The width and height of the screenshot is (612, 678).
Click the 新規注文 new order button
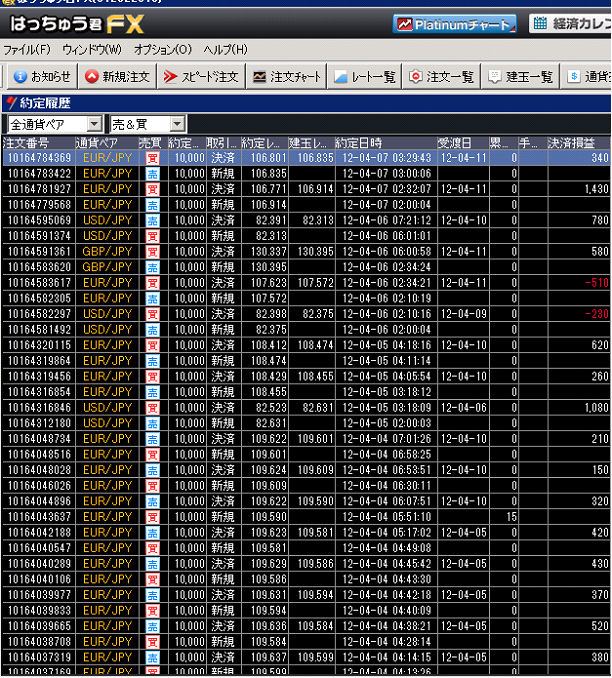(117, 76)
